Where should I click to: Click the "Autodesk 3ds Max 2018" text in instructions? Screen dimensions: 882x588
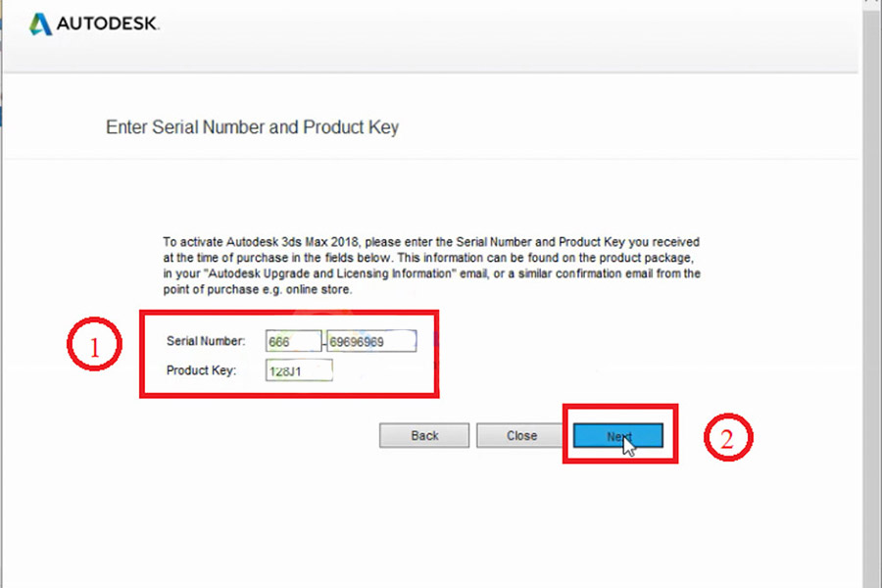(294, 241)
